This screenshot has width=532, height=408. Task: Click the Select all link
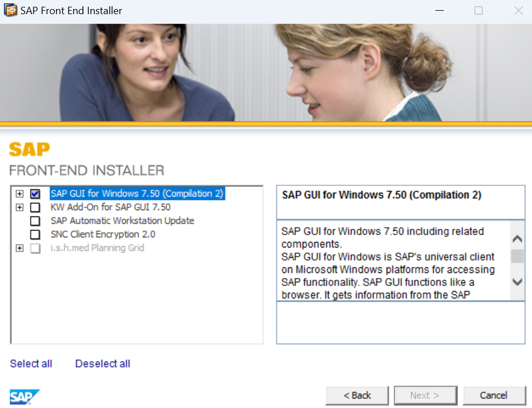click(31, 363)
